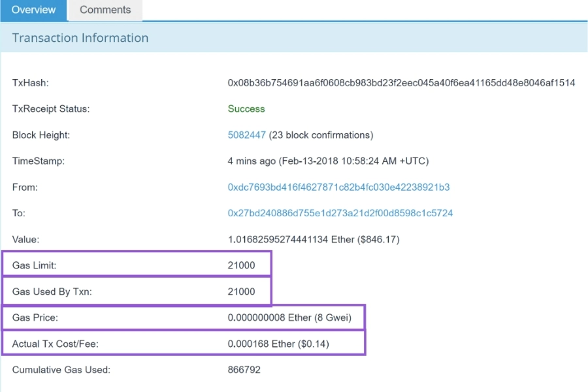The image size is (588, 392).
Task: Click the Gas Used By Txn: label
Action: [x=52, y=291]
